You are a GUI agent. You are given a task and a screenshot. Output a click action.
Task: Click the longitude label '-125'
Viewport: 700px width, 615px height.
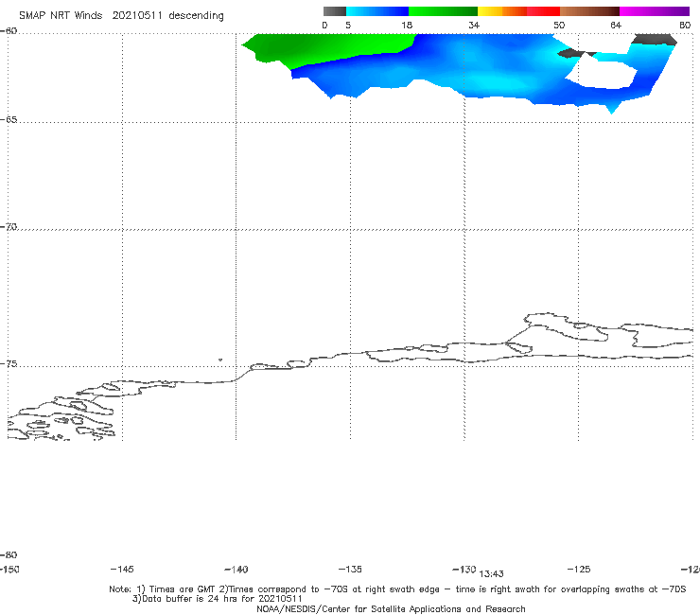(x=579, y=570)
